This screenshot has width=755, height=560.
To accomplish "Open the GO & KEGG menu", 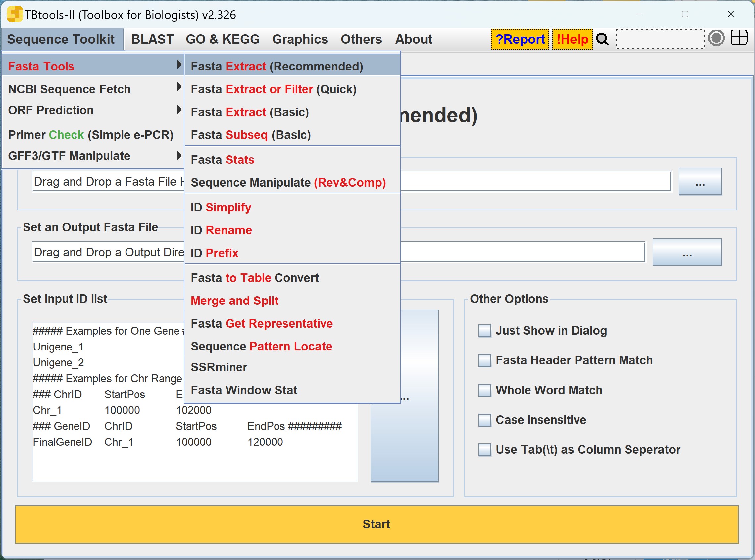I will (223, 39).
